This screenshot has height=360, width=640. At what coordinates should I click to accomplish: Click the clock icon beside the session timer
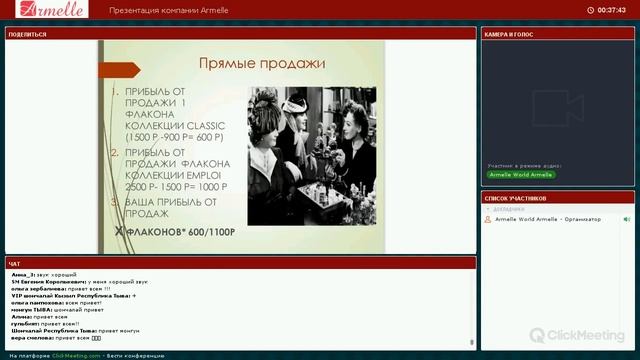590,10
